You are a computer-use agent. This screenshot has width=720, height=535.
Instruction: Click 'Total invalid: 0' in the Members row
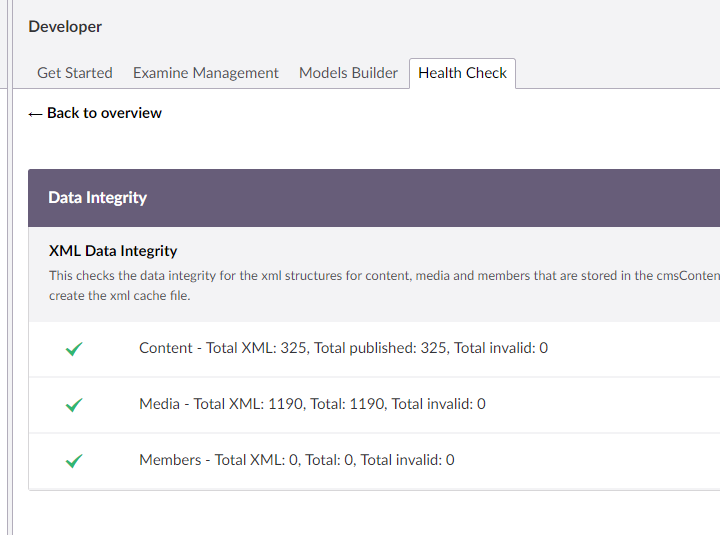[407, 460]
